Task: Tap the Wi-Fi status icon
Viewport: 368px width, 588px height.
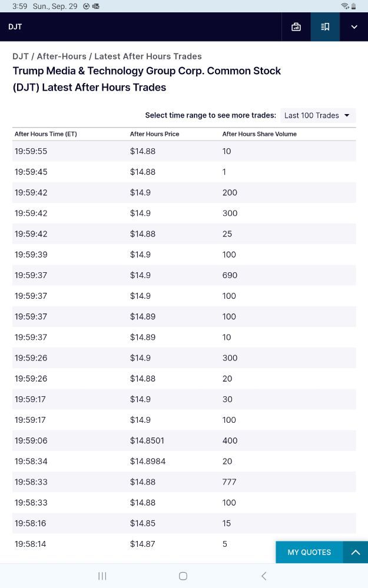Action: (x=344, y=6)
